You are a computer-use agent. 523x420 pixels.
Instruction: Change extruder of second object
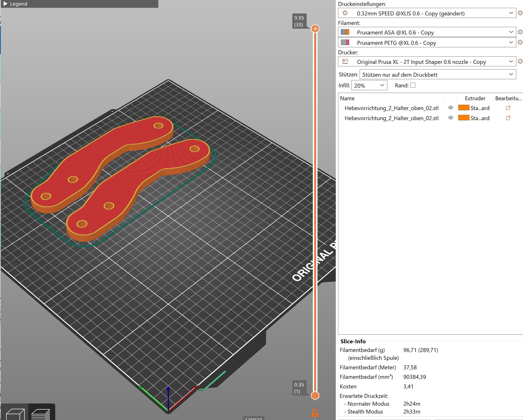point(474,118)
